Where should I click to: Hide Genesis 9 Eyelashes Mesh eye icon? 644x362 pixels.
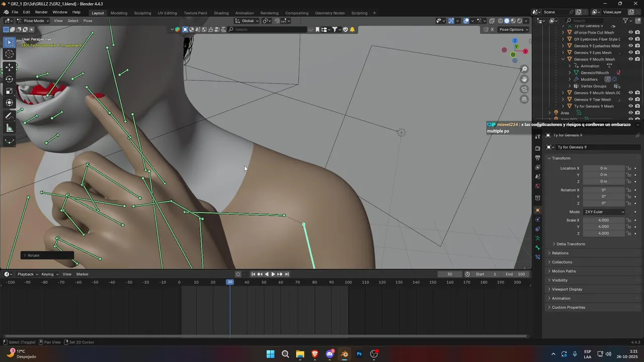tap(630, 46)
